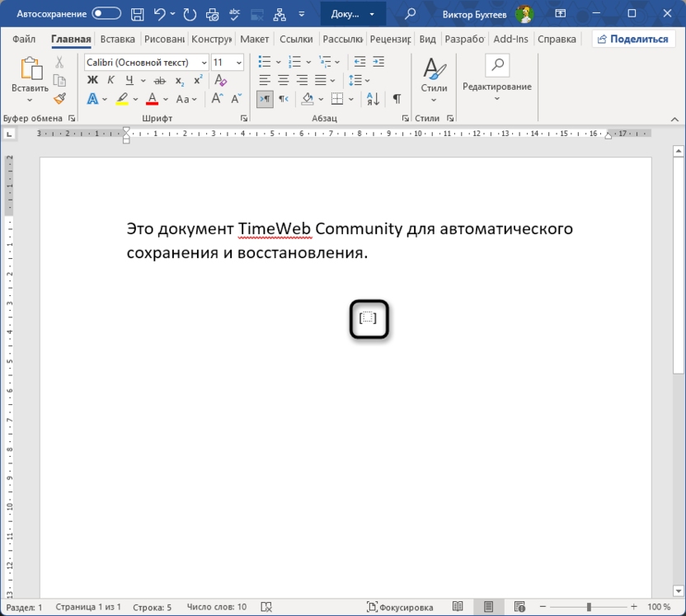Switch to the Макет tab
686x616 pixels.
click(254, 39)
